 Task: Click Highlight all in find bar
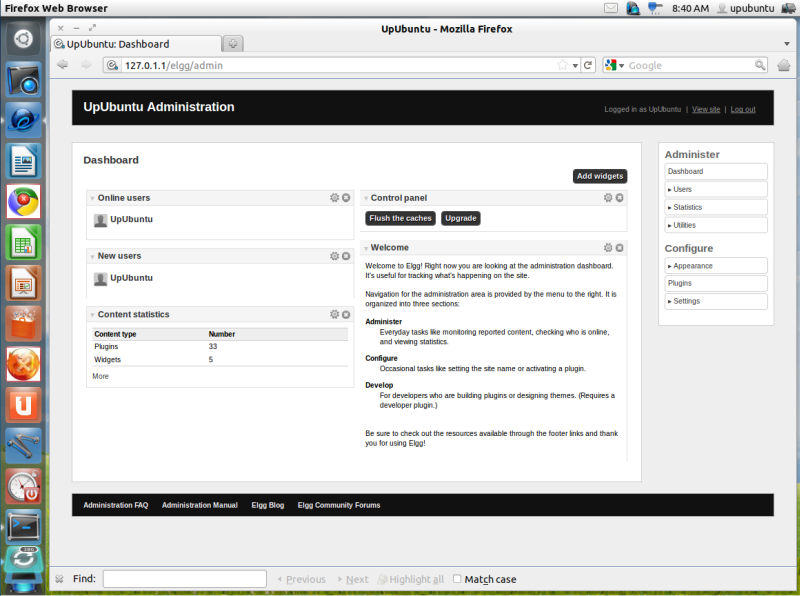pos(411,579)
